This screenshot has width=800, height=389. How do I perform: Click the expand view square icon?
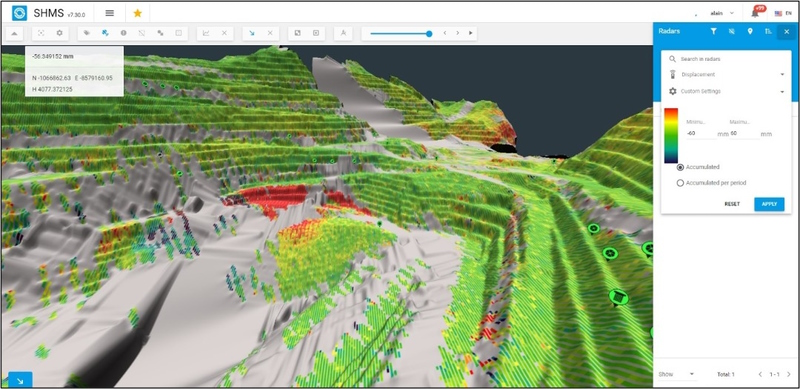coord(297,33)
